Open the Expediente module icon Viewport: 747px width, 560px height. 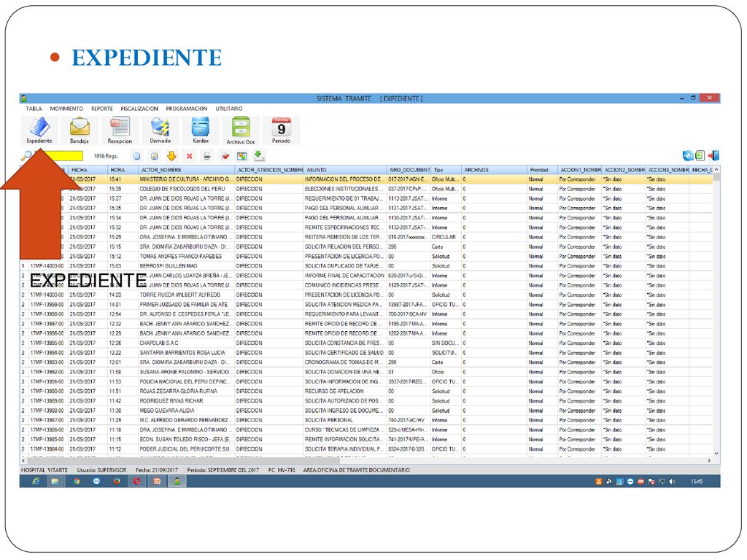[39, 131]
